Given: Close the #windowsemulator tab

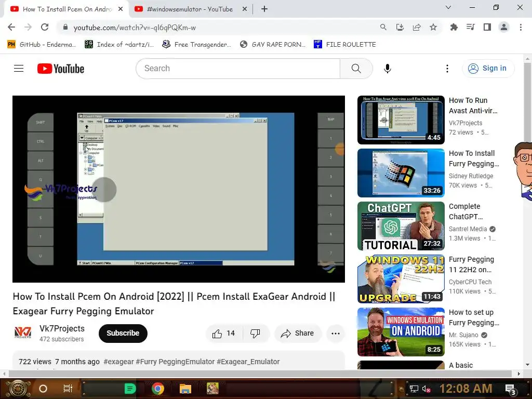Looking at the screenshot, I should pyautogui.click(x=245, y=9).
